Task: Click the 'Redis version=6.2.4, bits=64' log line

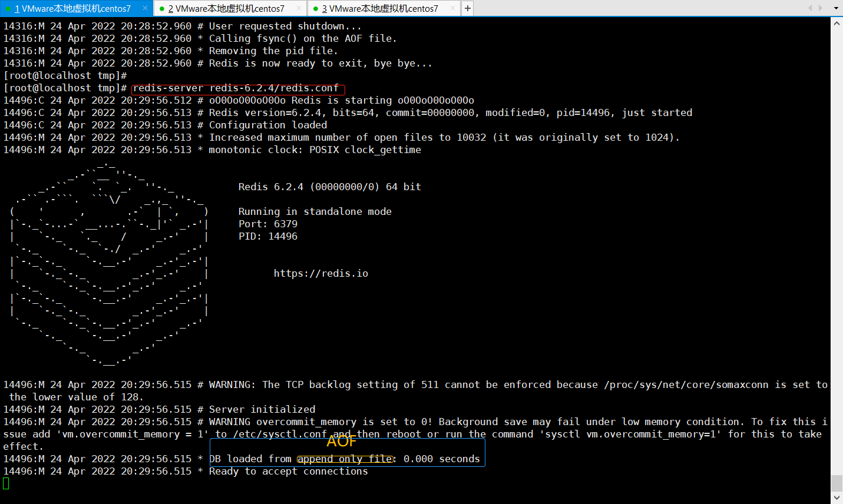Action: pyautogui.click(x=348, y=112)
